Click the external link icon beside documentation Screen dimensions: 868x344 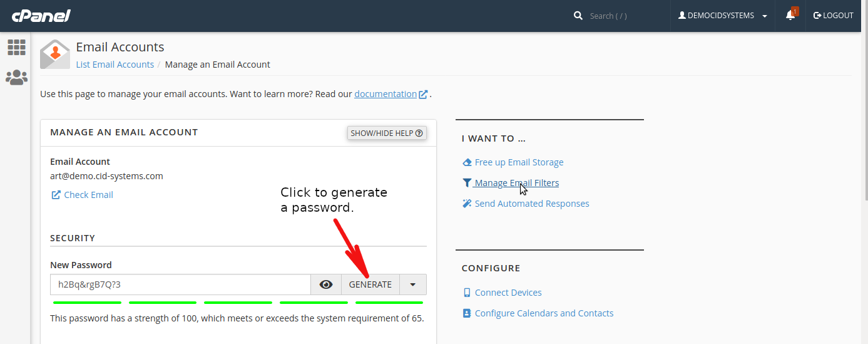tap(424, 95)
